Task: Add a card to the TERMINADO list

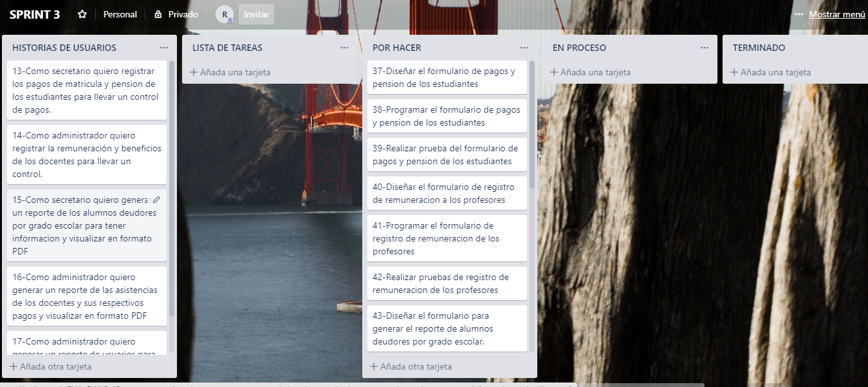Action: (x=771, y=72)
